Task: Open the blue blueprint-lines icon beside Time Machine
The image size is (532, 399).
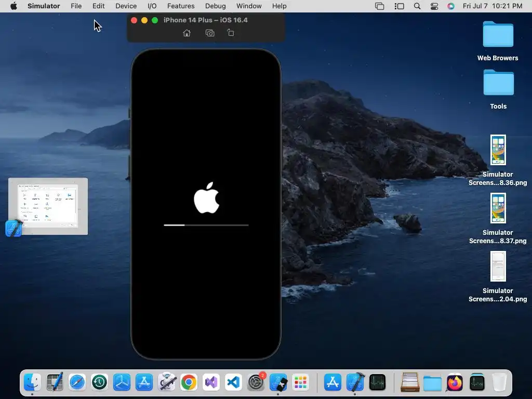Action: (x=122, y=382)
